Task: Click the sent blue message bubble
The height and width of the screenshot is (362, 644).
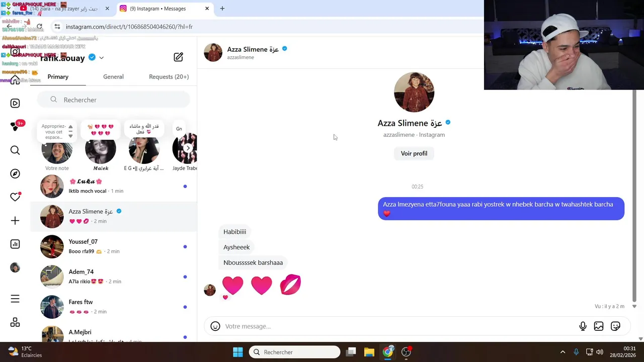Action: tap(501, 209)
